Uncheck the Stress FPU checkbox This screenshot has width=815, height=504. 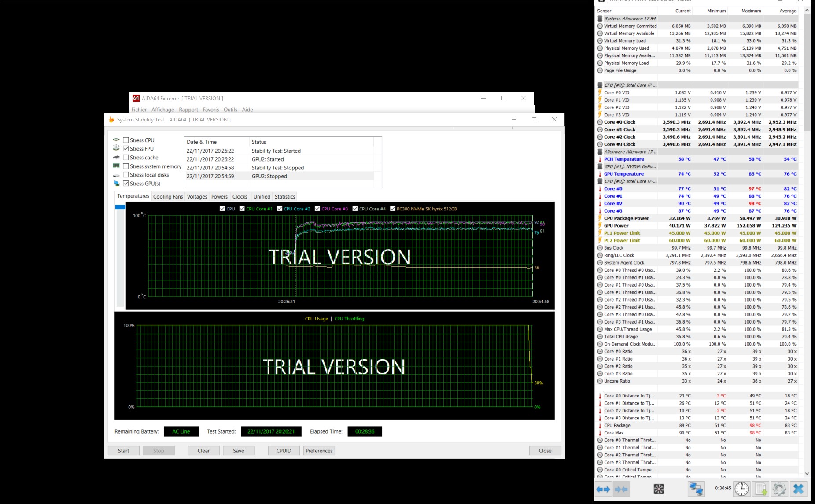point(125,148)
